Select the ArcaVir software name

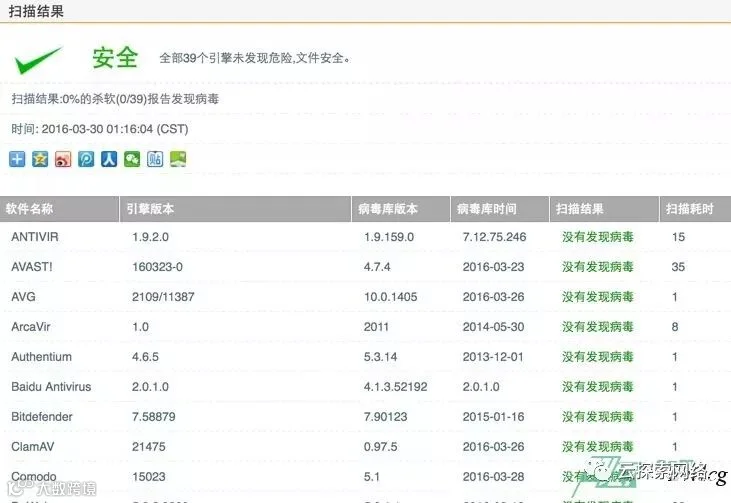(31, 327)
